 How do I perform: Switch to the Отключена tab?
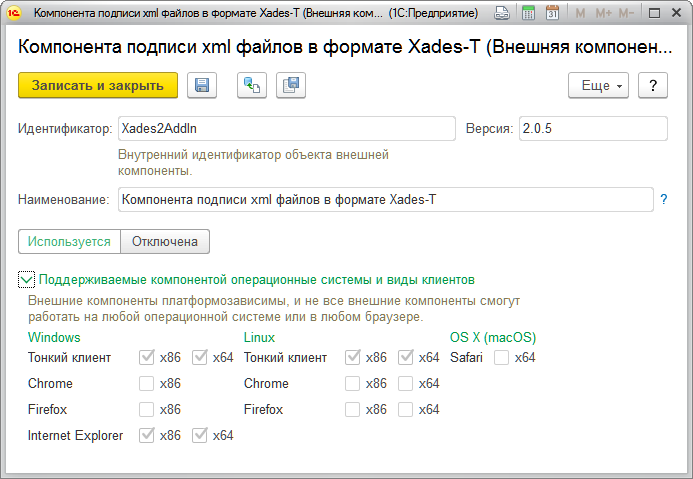pyautogui.click(x=165, y=241)
